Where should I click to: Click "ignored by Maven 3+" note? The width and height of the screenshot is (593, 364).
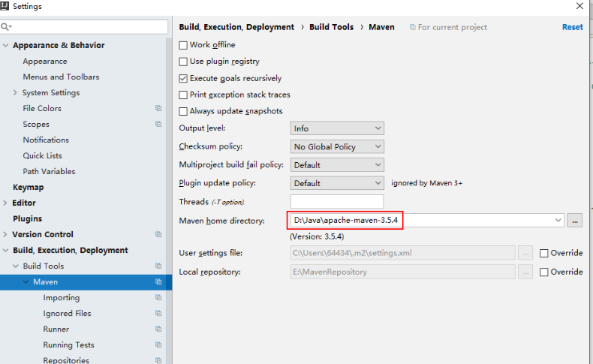pos(426,183)
